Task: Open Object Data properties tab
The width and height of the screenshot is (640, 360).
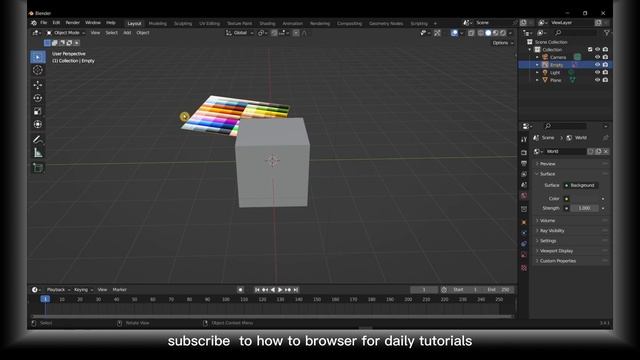Action: pos(524,255)
